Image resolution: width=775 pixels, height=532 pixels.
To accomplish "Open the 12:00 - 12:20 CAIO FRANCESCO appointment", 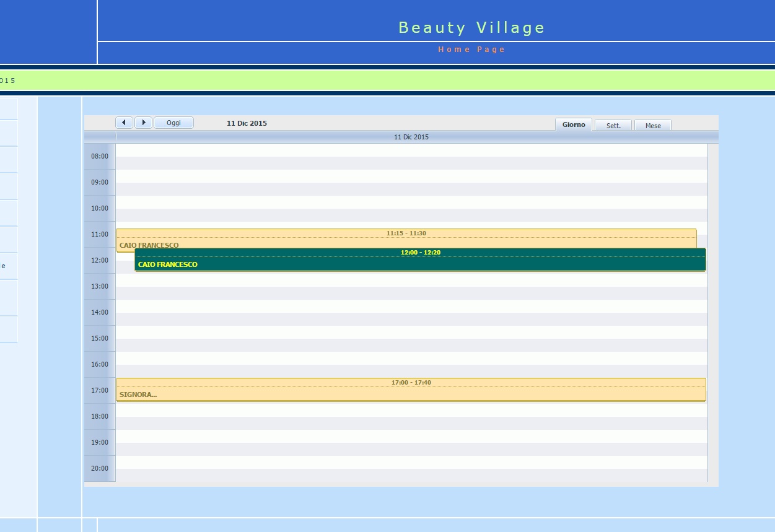I will pyautogui.click(x=421, y=259).
